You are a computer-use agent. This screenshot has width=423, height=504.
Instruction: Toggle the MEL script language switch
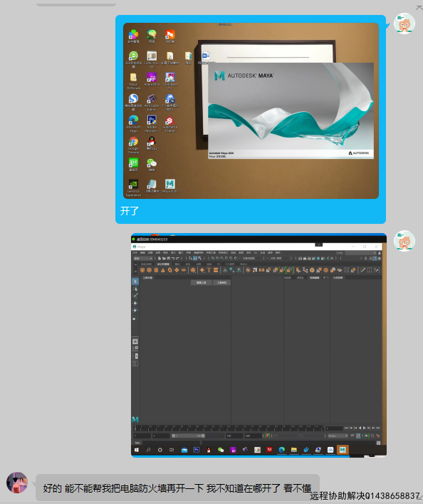[137, 443]
